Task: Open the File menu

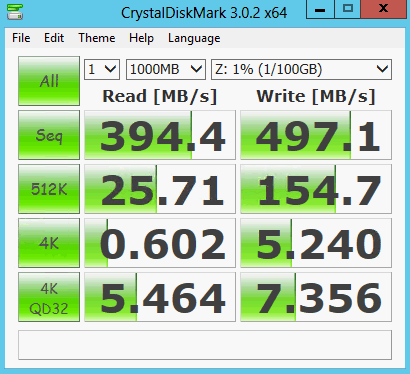Action: tap(21, 38)
